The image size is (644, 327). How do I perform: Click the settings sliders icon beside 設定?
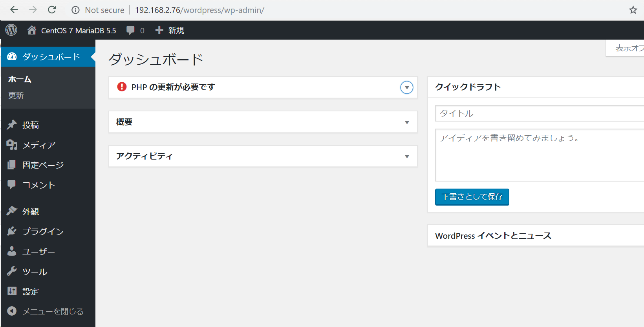coord(12,291)
